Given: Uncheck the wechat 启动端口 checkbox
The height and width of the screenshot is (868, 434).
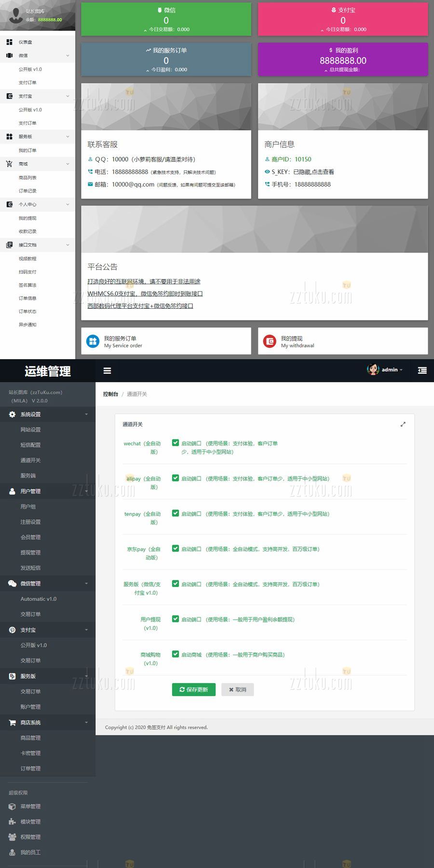Looking at the screenshot, I should click(x=176, y=443).
